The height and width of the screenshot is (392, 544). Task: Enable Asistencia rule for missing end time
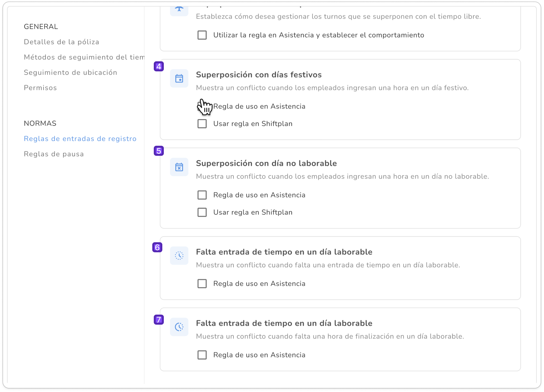point(202,355)
